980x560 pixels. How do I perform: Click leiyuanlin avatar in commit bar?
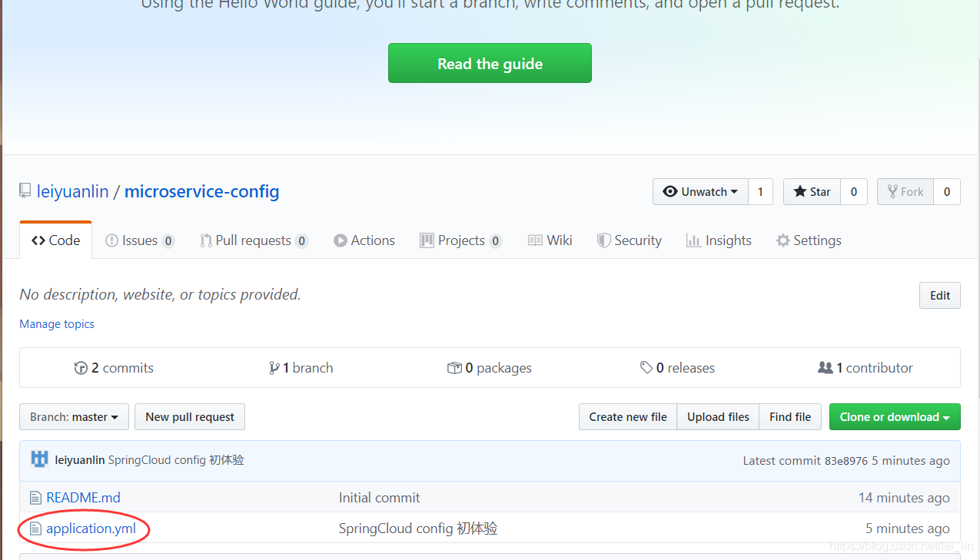(x=39, y=460)
